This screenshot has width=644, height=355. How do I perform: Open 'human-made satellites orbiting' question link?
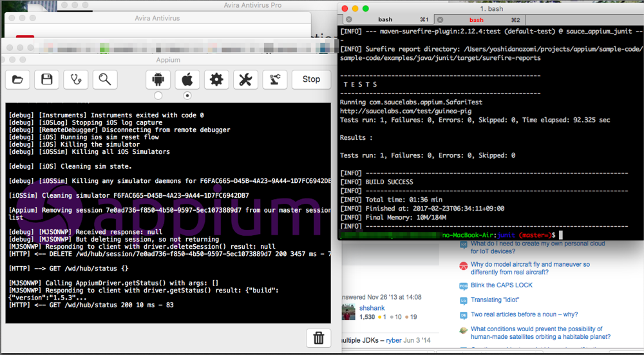pos(540,333)
